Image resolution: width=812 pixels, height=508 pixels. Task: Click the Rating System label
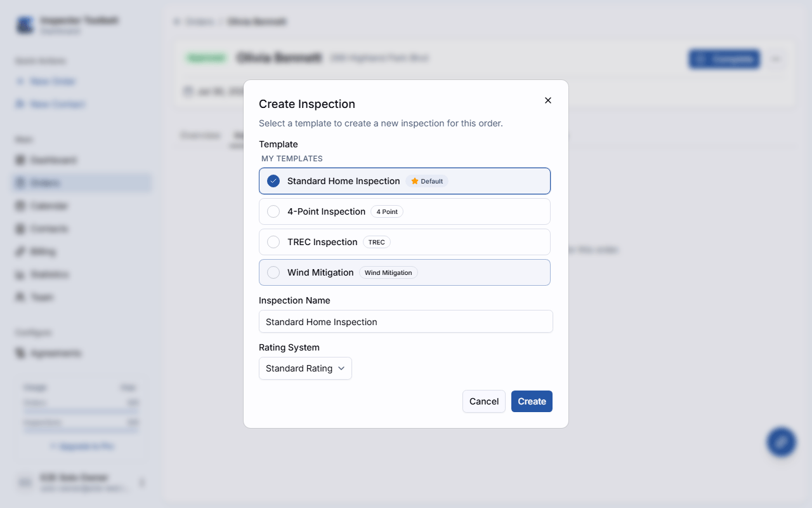pyautogui.click(x=289, y=347)
